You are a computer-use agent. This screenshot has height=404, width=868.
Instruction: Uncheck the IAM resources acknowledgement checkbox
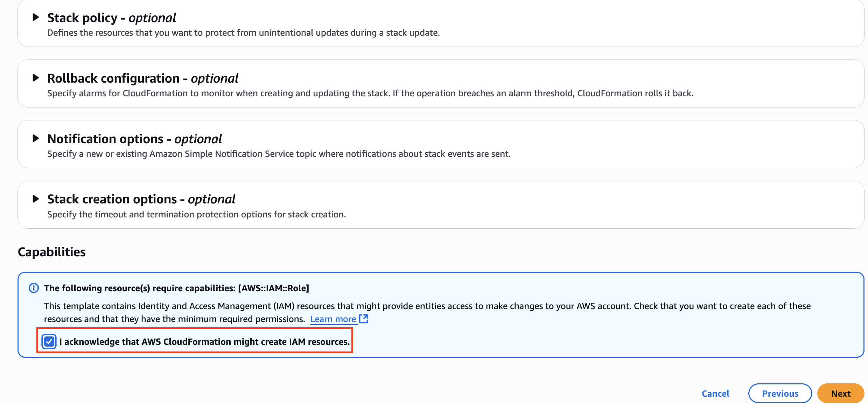coord(49,341)
